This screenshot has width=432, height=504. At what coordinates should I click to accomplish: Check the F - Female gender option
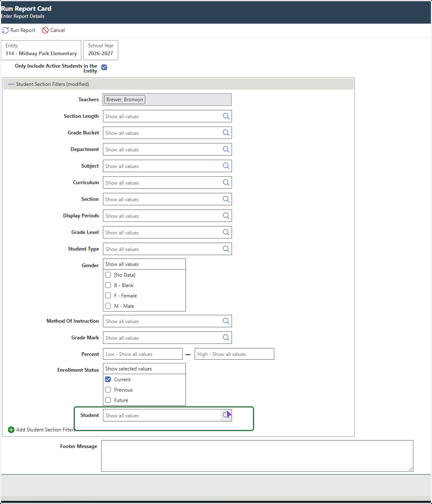pos(108,296)
